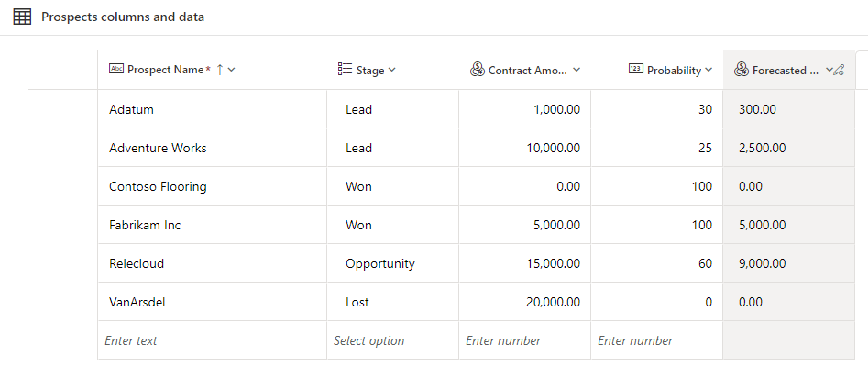This screenshot has height=378, width=868.
Task: Expand the Stage column menu chevron
Action: 392,70
